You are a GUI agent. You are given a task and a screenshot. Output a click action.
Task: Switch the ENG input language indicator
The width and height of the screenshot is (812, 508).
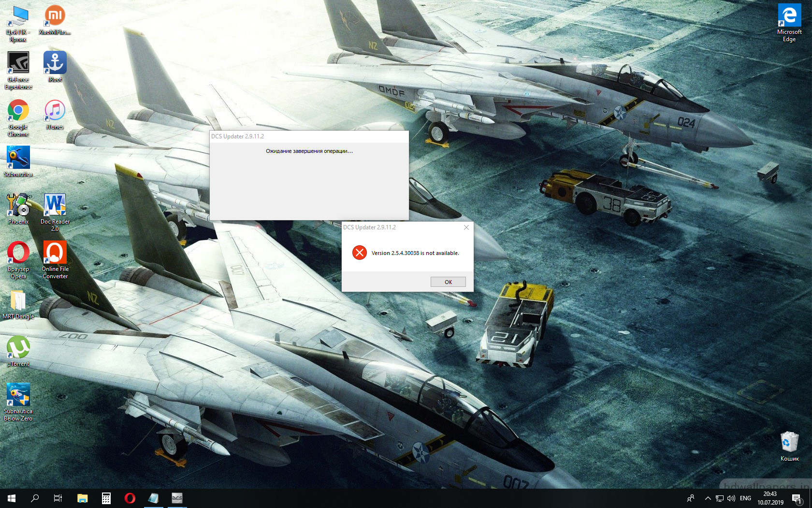[x=745, y=498]
